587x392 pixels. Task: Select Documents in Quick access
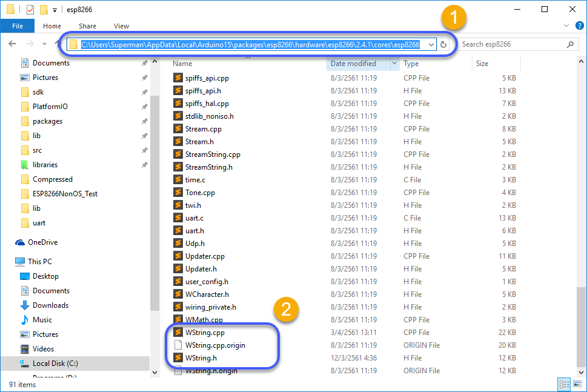pyautogui.click(x=51, y=63)
